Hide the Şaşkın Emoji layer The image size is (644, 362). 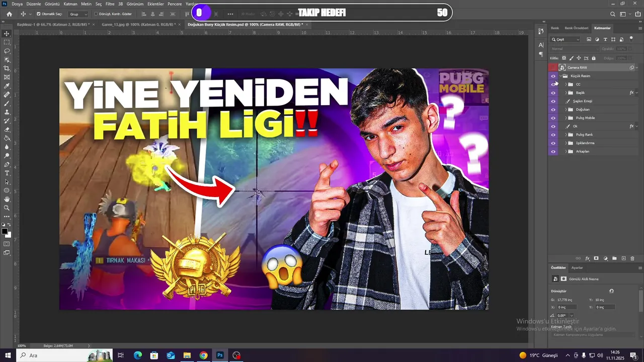[553, 101]
